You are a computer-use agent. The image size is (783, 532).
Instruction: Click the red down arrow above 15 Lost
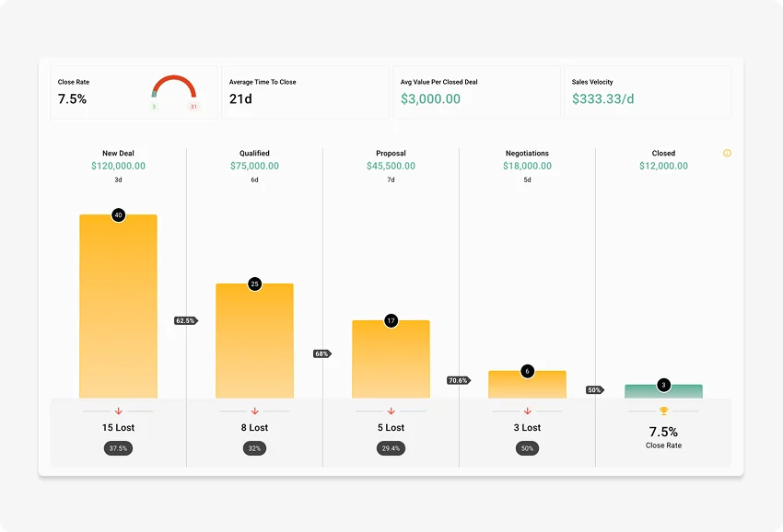[118, 411]
